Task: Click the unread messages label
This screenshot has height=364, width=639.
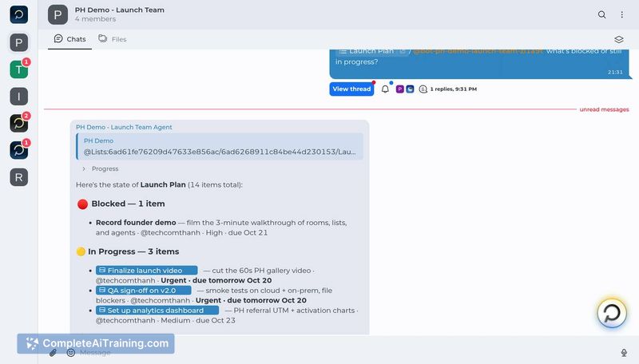Action: (605, 109)
